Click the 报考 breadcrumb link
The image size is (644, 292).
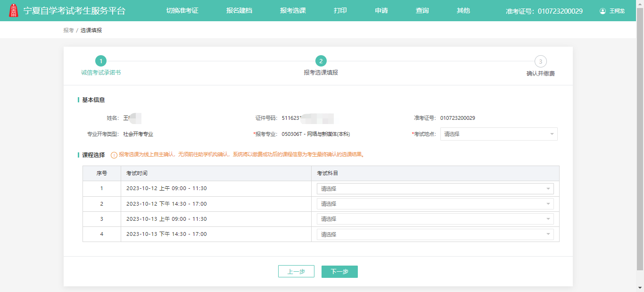click(68, 30)
